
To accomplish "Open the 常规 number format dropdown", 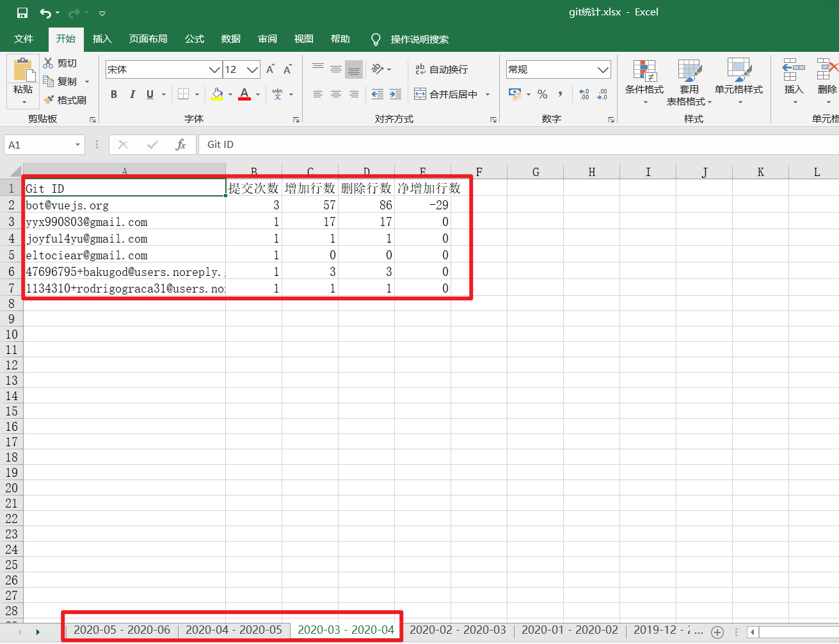I will 603,70.
